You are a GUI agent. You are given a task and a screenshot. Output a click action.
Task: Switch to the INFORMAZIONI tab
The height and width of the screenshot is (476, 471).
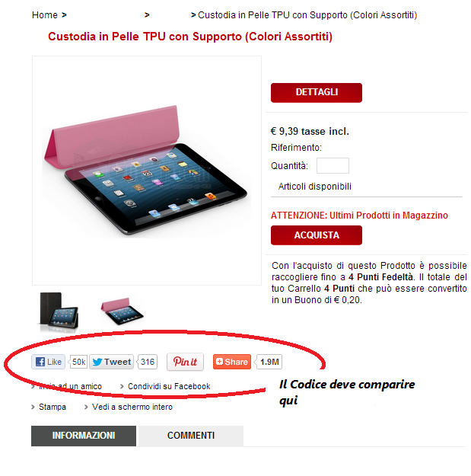click(84, 436)
